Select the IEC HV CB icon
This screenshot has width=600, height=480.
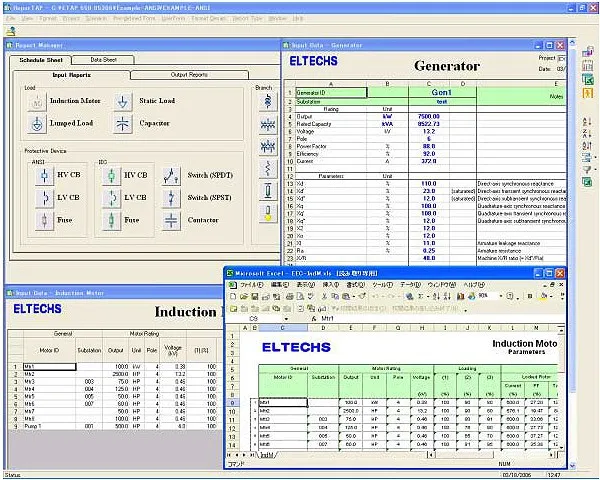(x=111, y=175)
